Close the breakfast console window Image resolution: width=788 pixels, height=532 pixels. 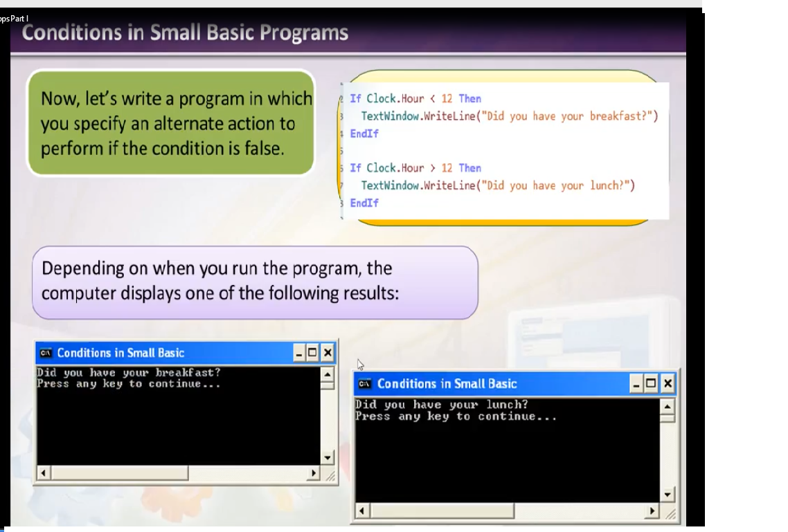tap(328, 353)
